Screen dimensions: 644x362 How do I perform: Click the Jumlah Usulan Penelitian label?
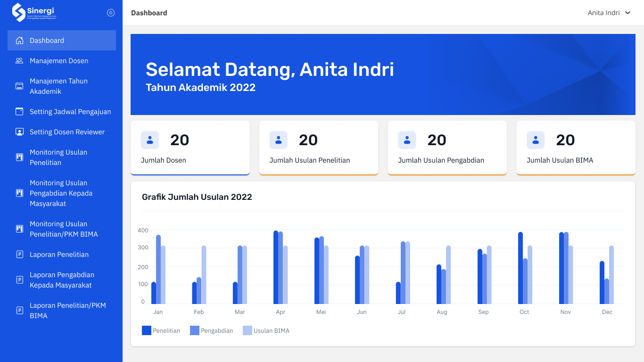310,160
